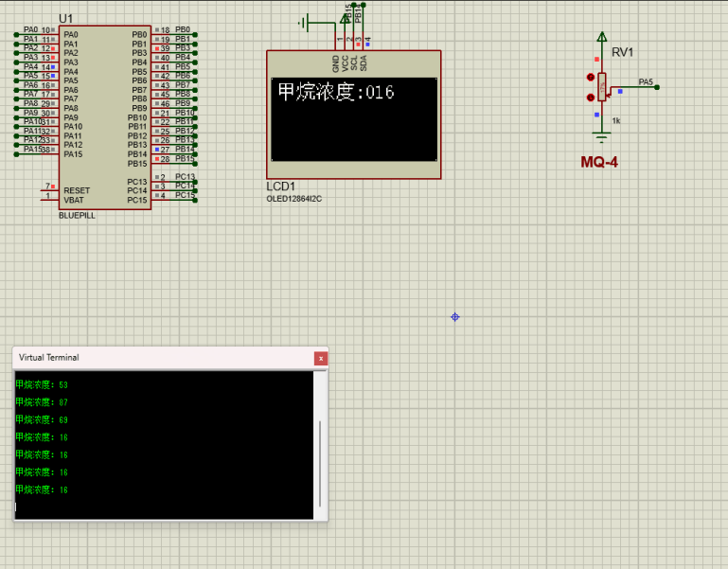Select the RV1 potentiometer resistor body
This screenshot has width=728, height=569.
(x=601, y=87)
